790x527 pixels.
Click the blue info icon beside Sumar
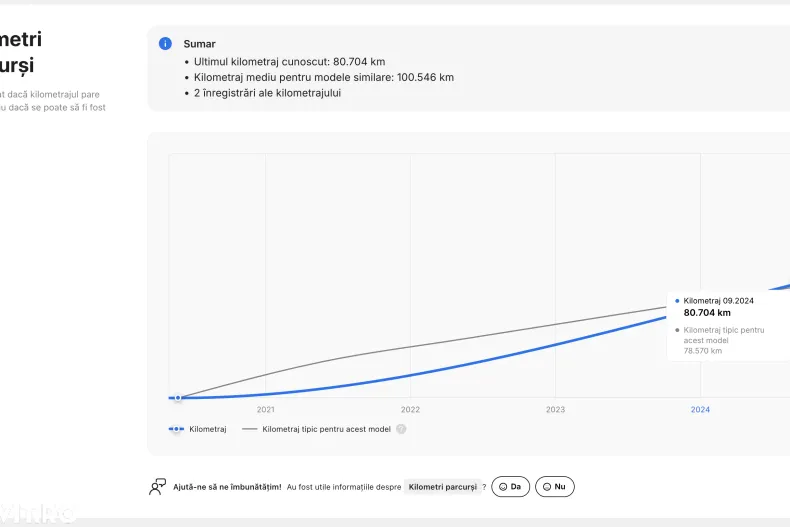point(165,44)
